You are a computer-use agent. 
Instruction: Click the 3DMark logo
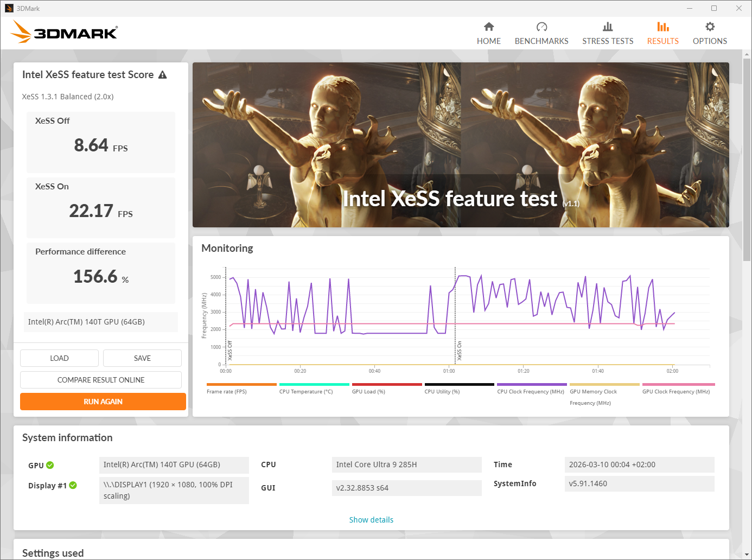[64, 32]
